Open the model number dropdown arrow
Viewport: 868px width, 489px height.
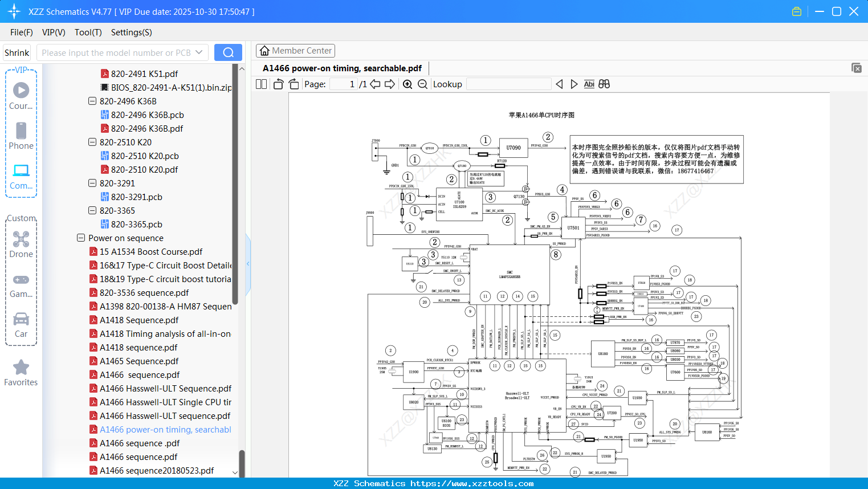[x=199, y=52]
